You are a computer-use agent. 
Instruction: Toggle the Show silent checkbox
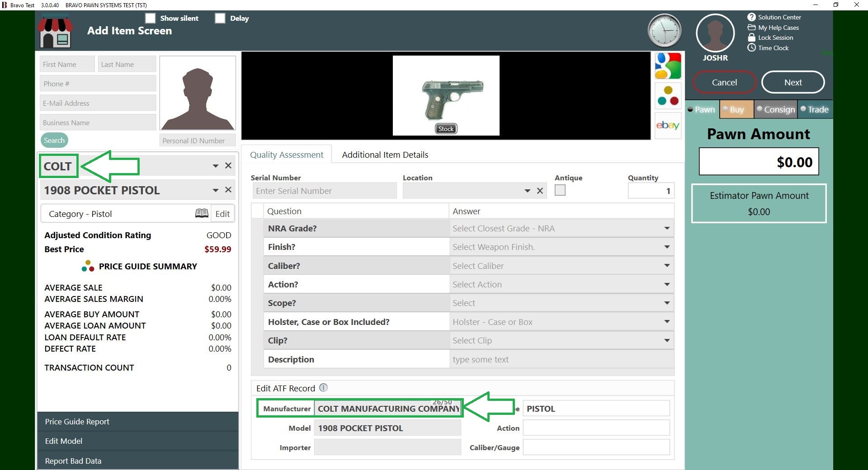pos(150,18)
